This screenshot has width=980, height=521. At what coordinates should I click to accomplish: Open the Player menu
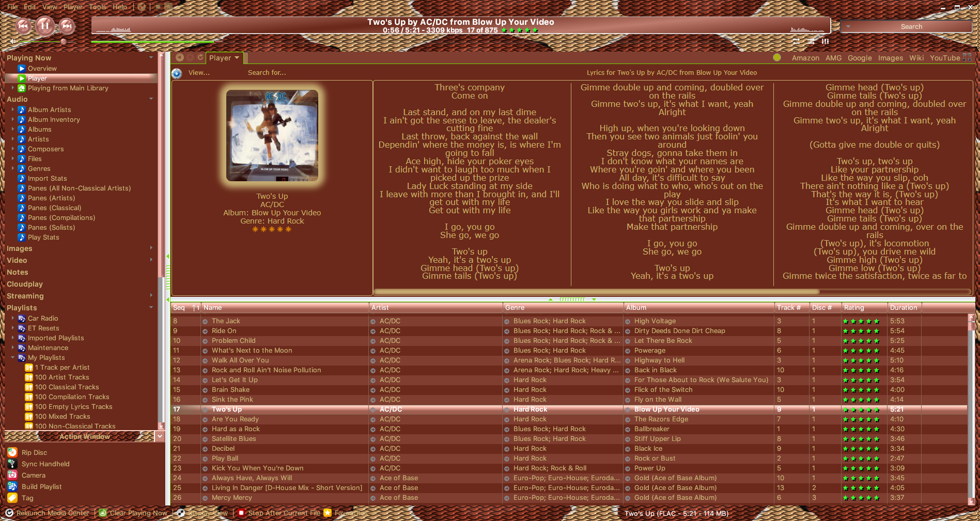point(73,7)
